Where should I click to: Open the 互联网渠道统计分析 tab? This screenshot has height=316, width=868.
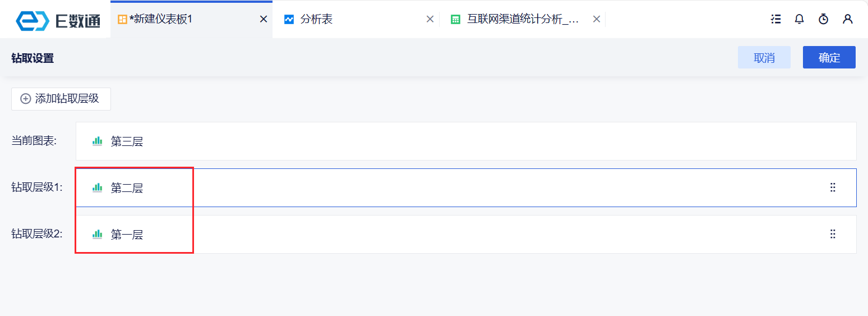[x=523, y=19]
